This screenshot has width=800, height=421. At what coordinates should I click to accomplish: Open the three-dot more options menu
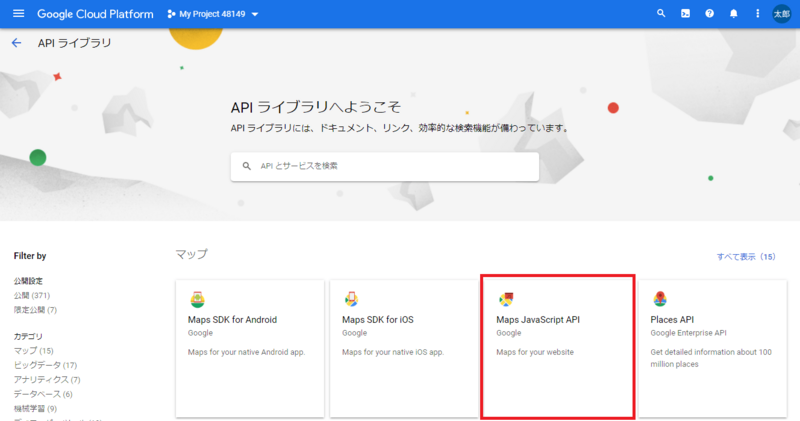(x=758, y=14)
